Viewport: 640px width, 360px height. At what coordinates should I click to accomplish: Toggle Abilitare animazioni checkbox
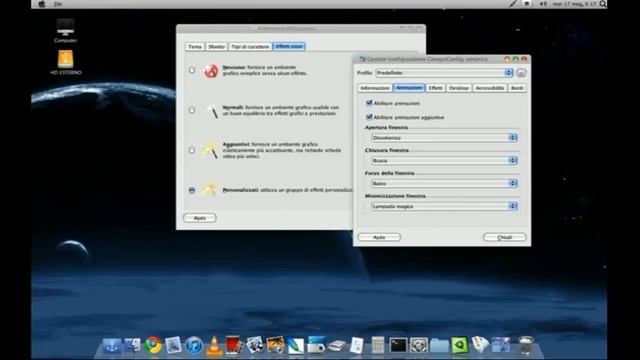[x=369, y=103]
